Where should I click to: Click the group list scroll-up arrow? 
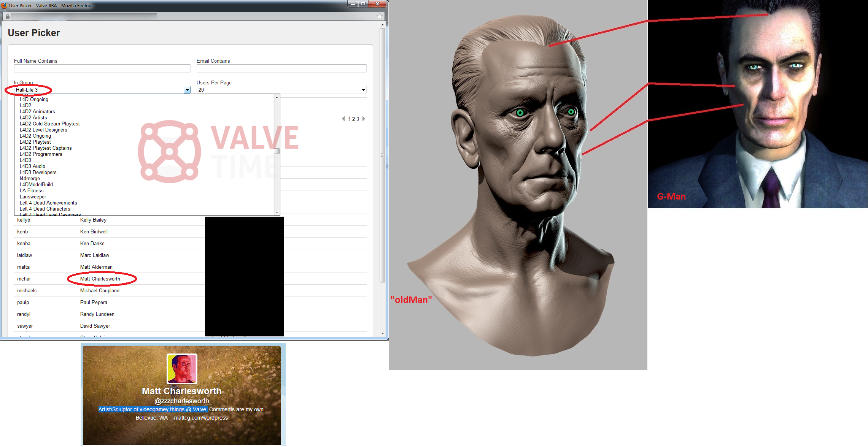(277, 97)
